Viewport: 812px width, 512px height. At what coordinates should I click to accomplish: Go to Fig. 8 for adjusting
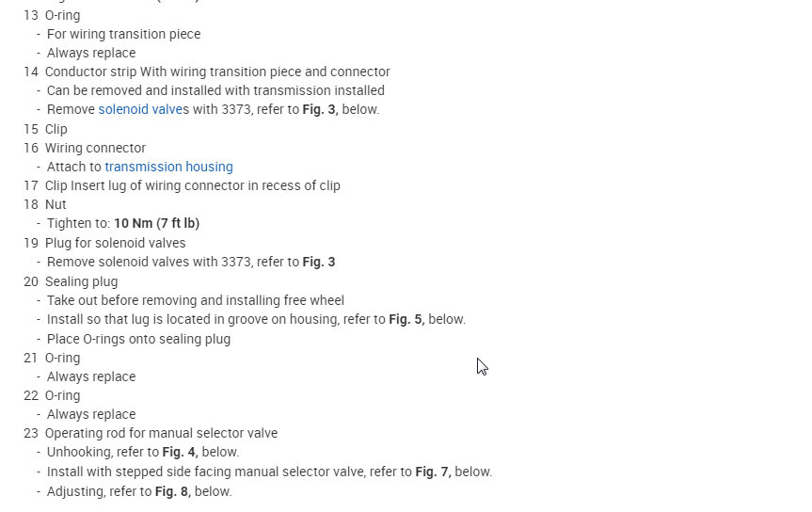pos(171,491)
